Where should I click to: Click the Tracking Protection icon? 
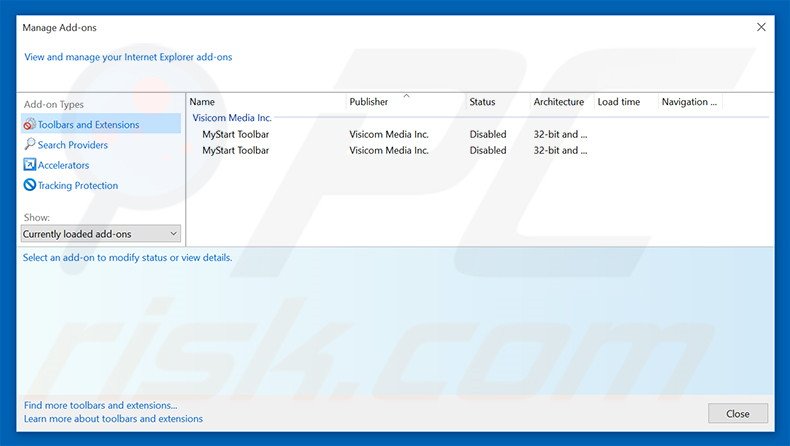click(30, 185)
